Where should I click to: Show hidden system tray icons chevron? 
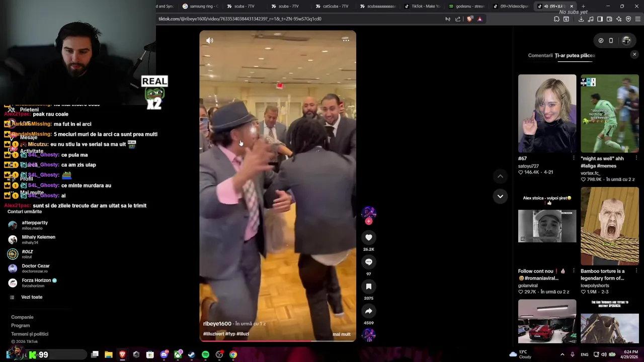(x=562, y=354)
